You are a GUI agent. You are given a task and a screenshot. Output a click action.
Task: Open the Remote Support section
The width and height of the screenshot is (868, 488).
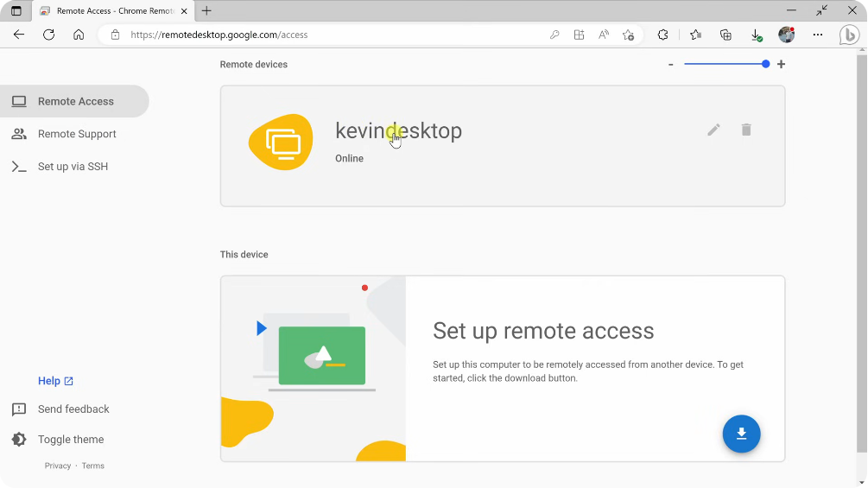pyautogui.click(x=74, y=134)
